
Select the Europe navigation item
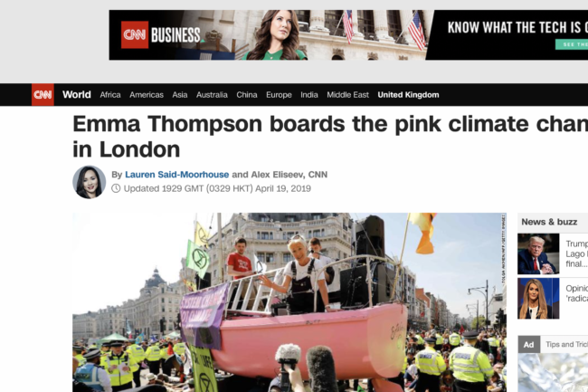pos(279,95)
